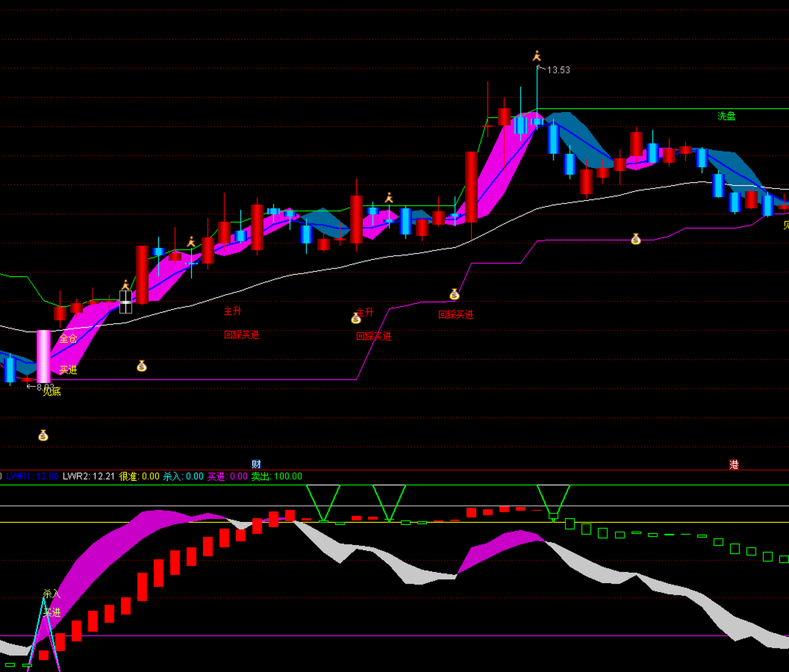Open the 港 marker on the time axis

tap(734, 464)
